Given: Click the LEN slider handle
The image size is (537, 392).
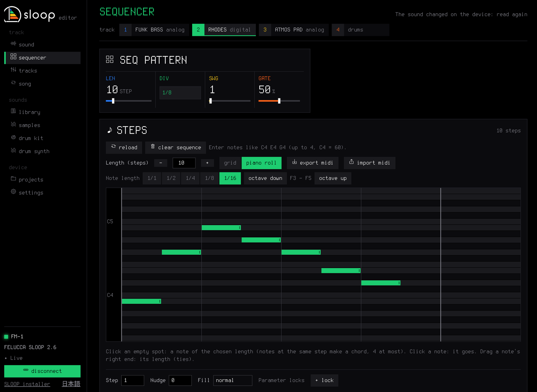Looking at the screenshot, I should click(113, 101).
